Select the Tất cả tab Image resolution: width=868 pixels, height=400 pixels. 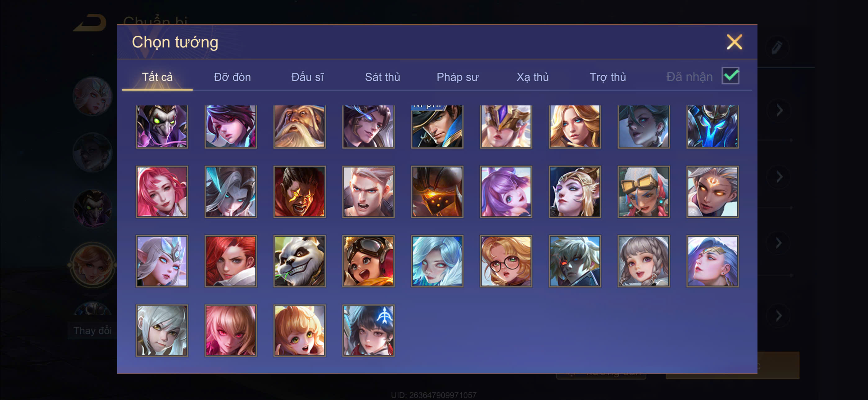tap(157, 77)
